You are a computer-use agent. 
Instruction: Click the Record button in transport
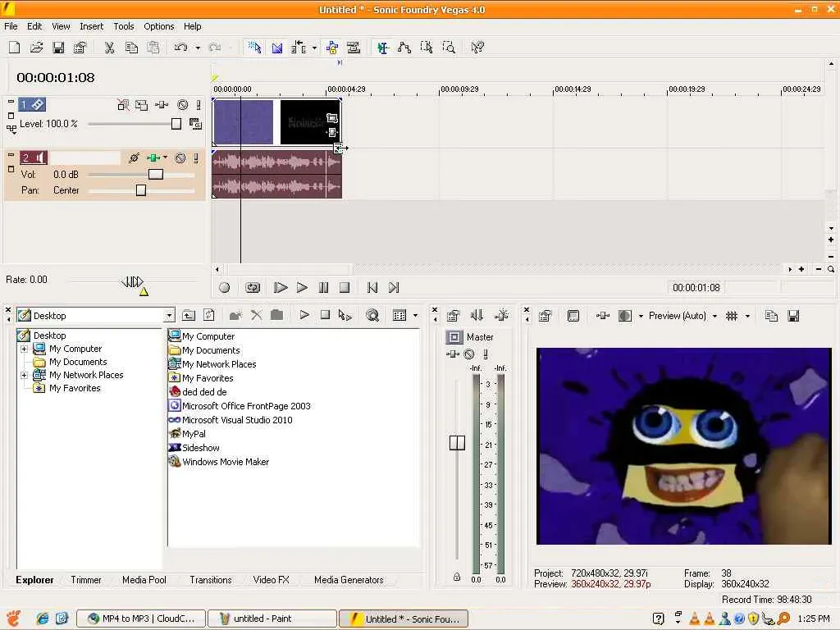(225, 288)
